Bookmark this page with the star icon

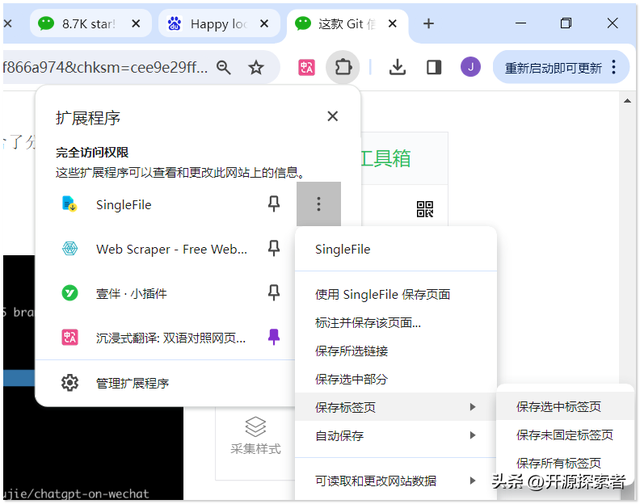[256, 67]
